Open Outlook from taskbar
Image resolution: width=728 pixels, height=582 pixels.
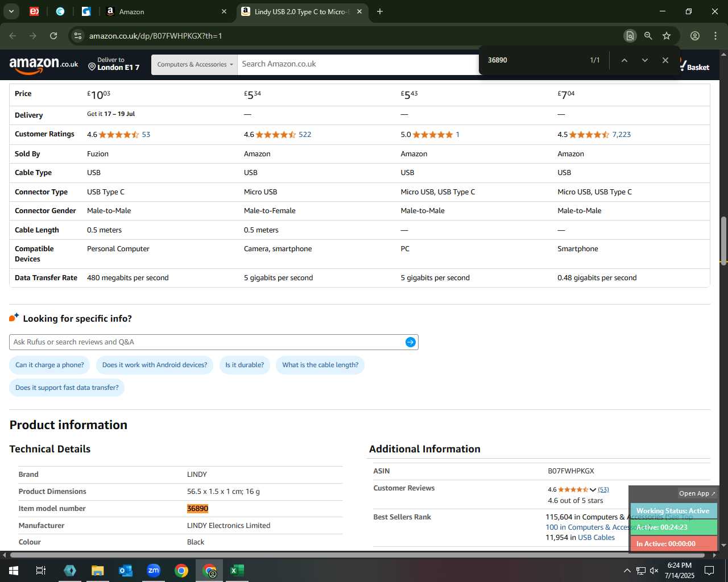pos(126,571)
